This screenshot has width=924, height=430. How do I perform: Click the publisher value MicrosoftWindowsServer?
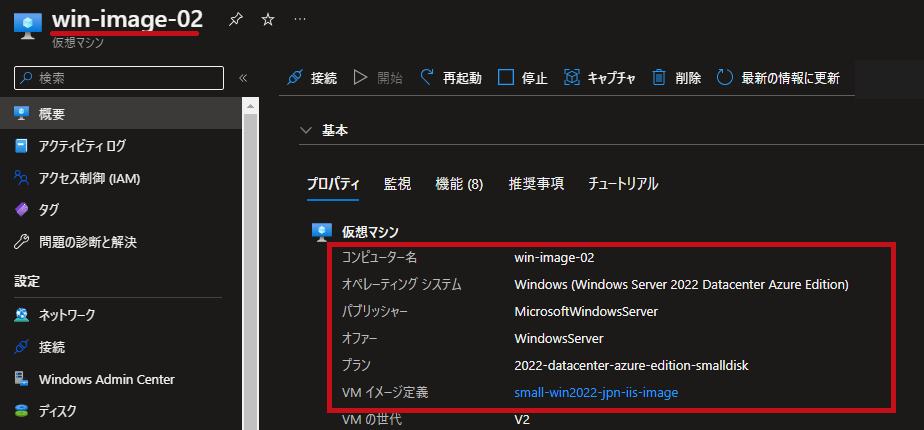point(586,312)
